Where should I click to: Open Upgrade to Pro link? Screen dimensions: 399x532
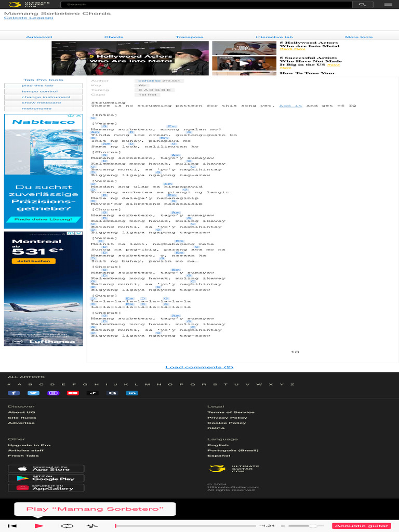pos(29,445)
